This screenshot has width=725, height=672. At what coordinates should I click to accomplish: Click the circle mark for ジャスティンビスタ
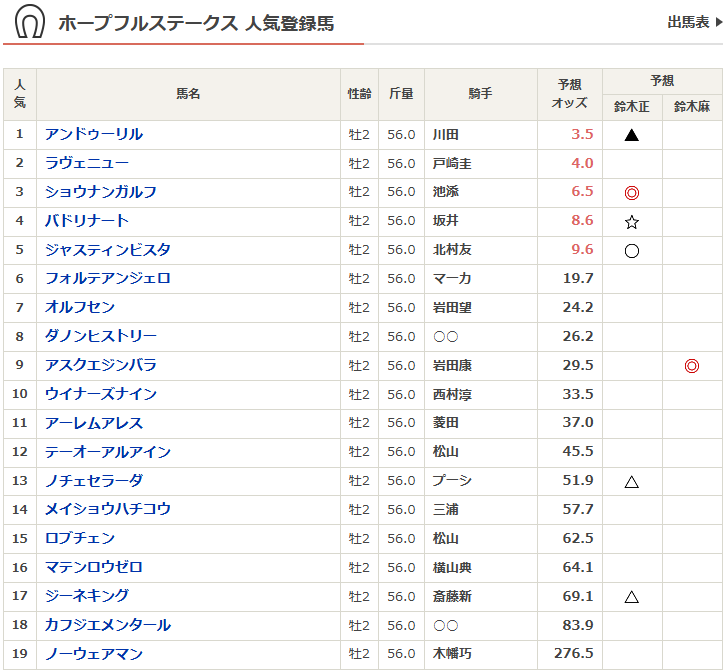(x=631, y=251)
